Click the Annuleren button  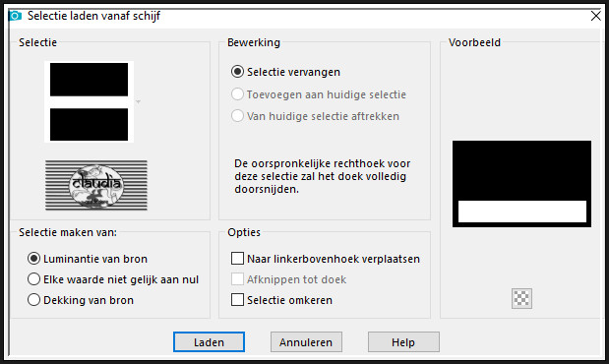306,341
